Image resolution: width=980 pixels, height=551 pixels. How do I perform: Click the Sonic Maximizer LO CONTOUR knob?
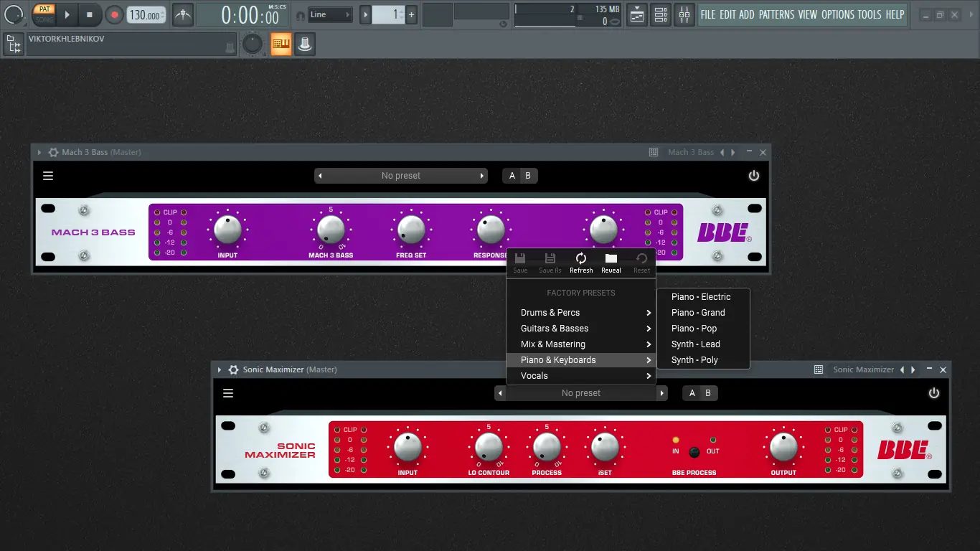point(489,447)
